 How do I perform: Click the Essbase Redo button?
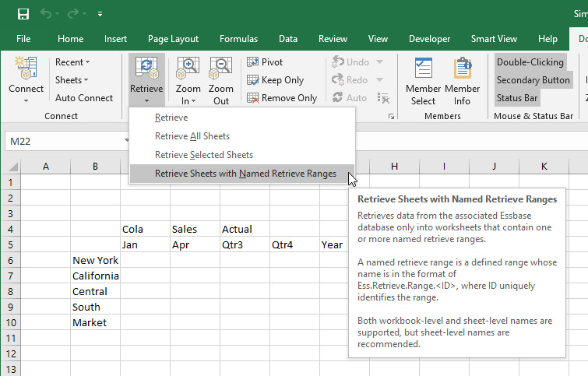(350, 80)
